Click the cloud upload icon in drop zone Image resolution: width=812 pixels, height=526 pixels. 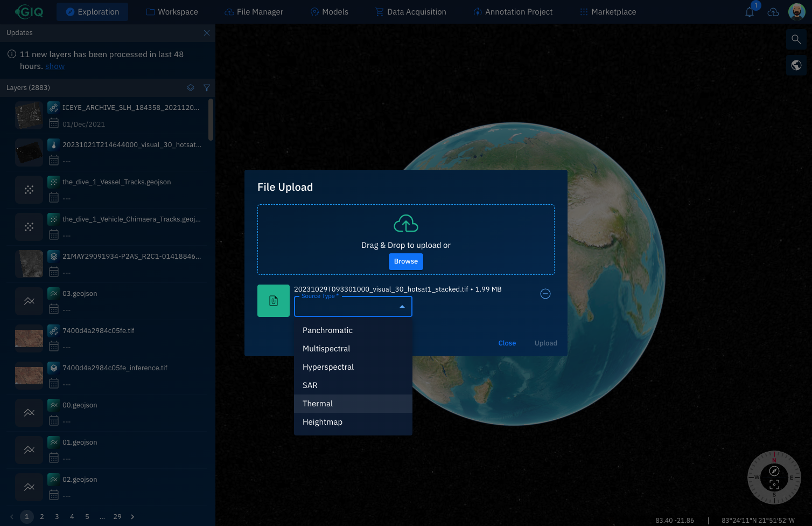(x=406, y=224)
